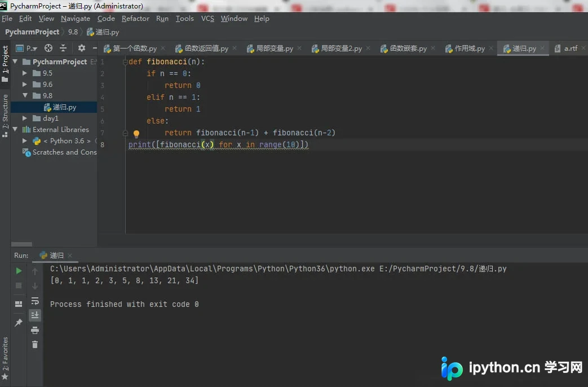Image resolution: width=588 pixels, height=387 pixels.
Task: Close the 递归 Run tab
Action: point(70,255)
